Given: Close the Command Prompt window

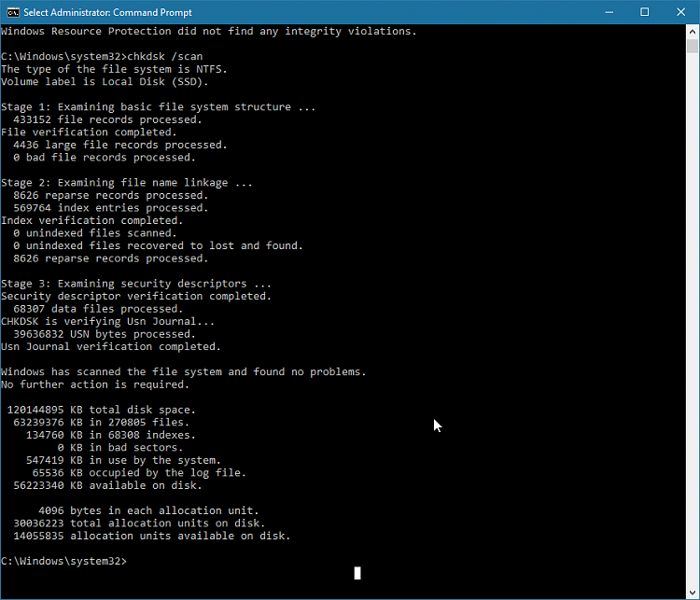Looking at the screenshot, I should 680,12.
